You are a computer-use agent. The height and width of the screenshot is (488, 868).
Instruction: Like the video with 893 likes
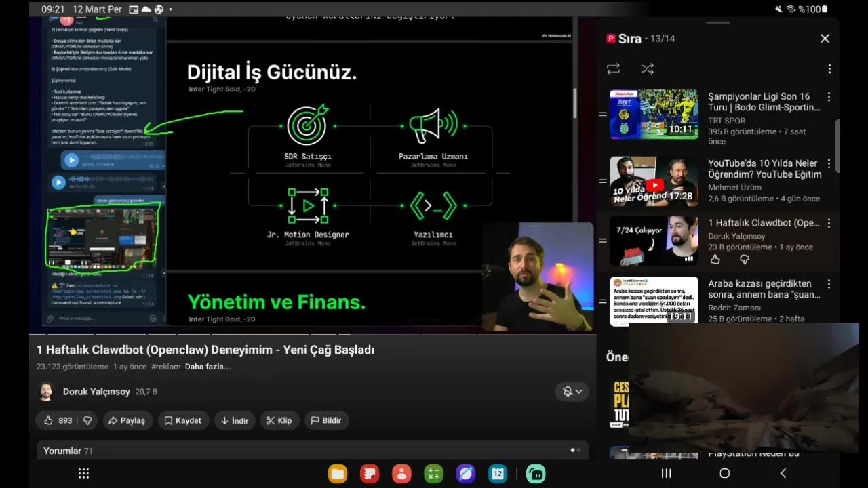(x=57, y=420)
